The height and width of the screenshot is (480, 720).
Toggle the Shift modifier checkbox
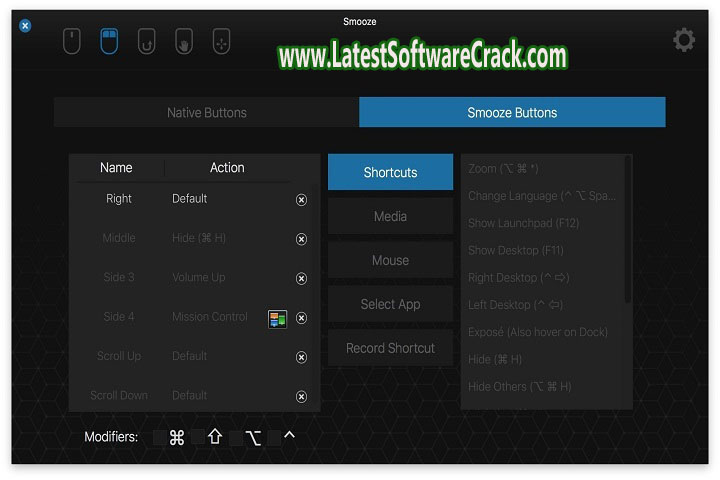(x=198, y=437)
